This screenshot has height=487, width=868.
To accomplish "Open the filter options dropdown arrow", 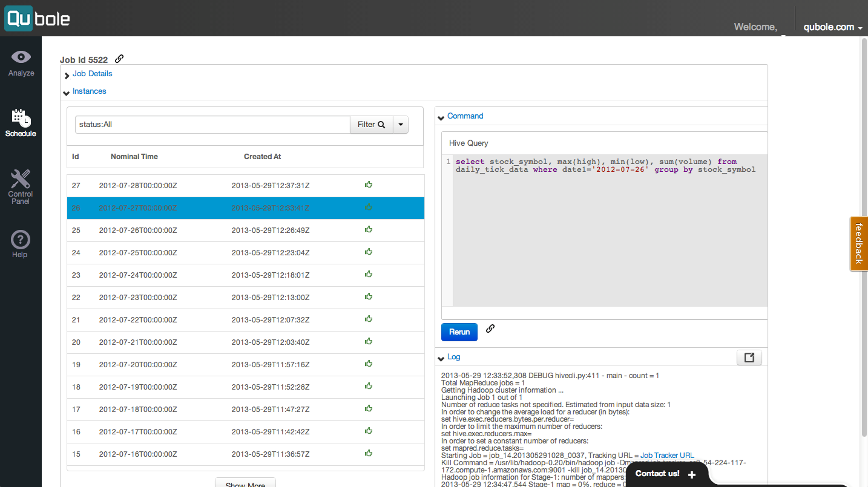I will (401, 125).
